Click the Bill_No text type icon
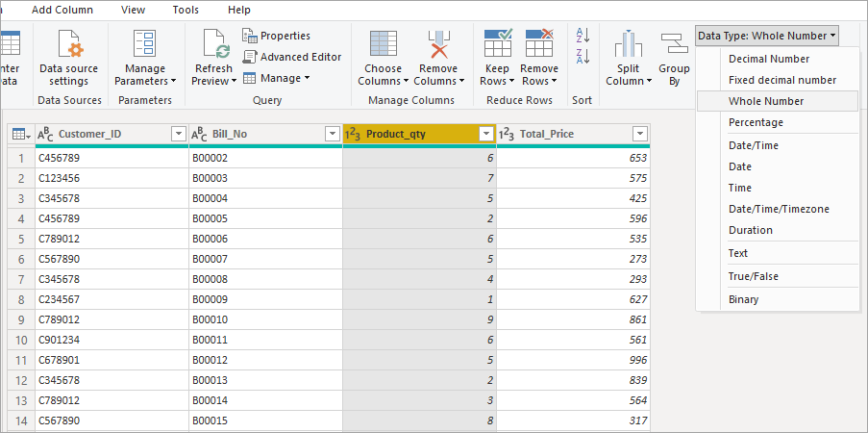The image size is (868, 433). (x=199, y=134)
